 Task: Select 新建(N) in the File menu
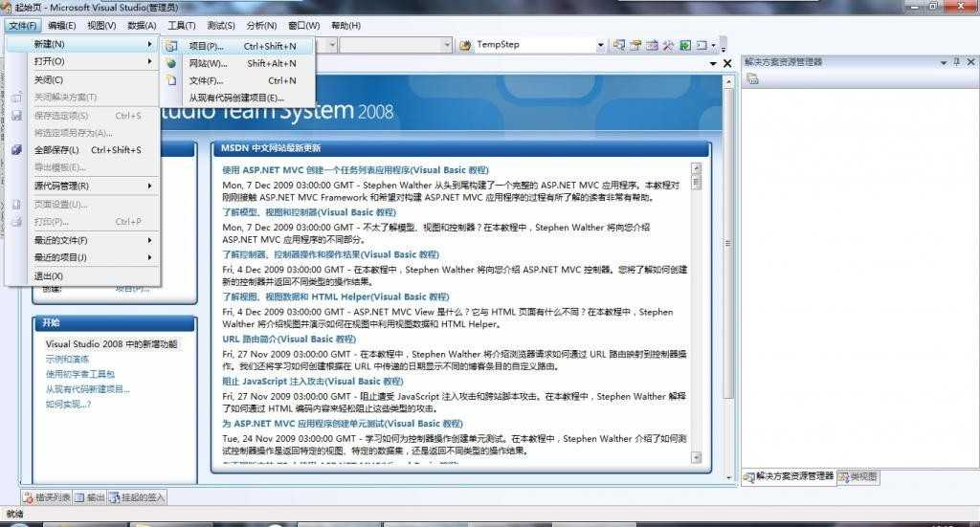pos(83,44)
